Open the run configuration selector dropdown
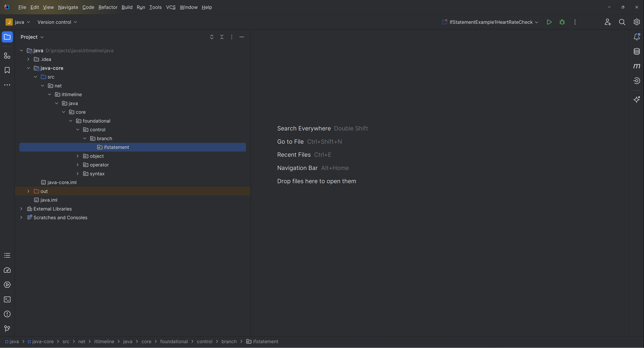This screenshot has width=644, height=348. pos(490,22)
